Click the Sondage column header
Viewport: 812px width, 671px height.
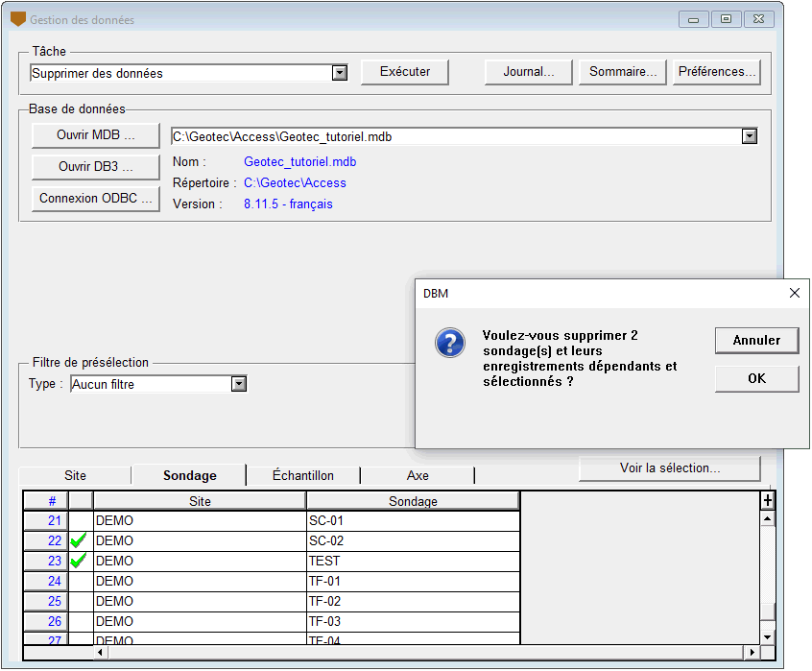(x=413, y=501)
